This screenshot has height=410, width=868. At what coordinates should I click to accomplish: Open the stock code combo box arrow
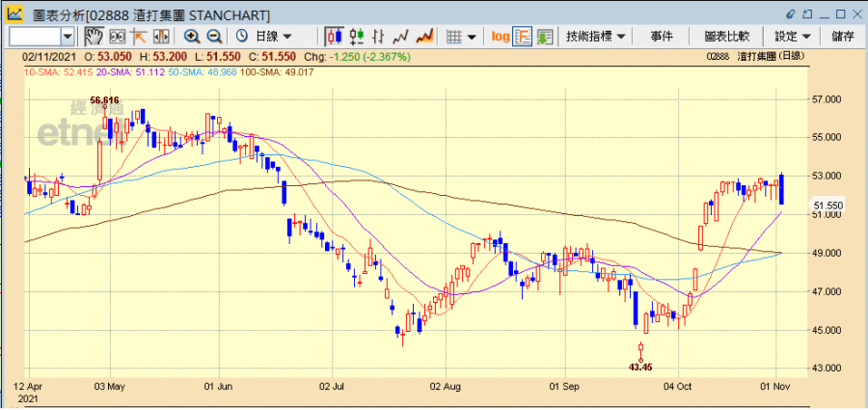click(x=68, y=36)
